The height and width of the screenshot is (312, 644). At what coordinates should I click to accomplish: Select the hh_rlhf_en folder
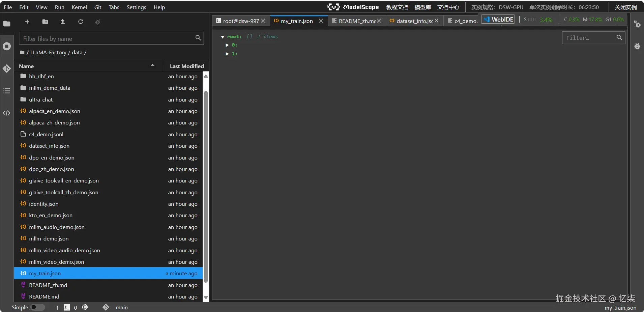point(108,76)
